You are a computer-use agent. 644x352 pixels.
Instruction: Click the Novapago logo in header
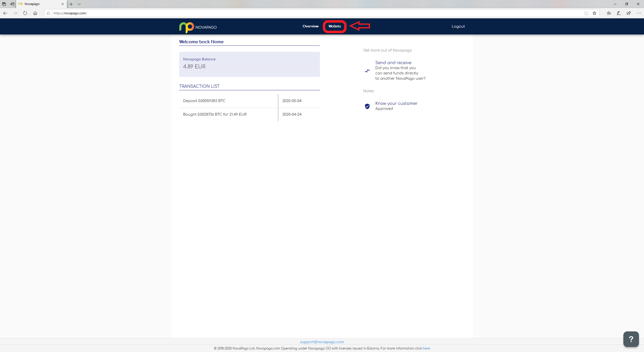coord(198,27)
